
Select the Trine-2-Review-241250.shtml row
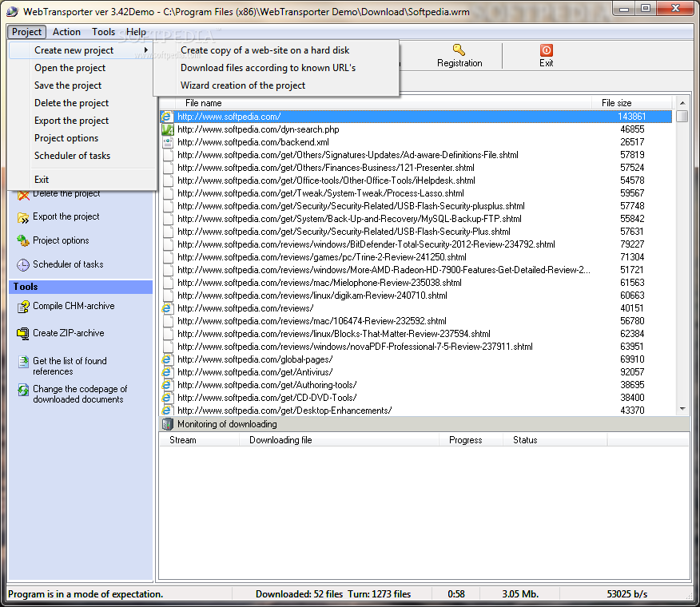(x=416, y=257)
